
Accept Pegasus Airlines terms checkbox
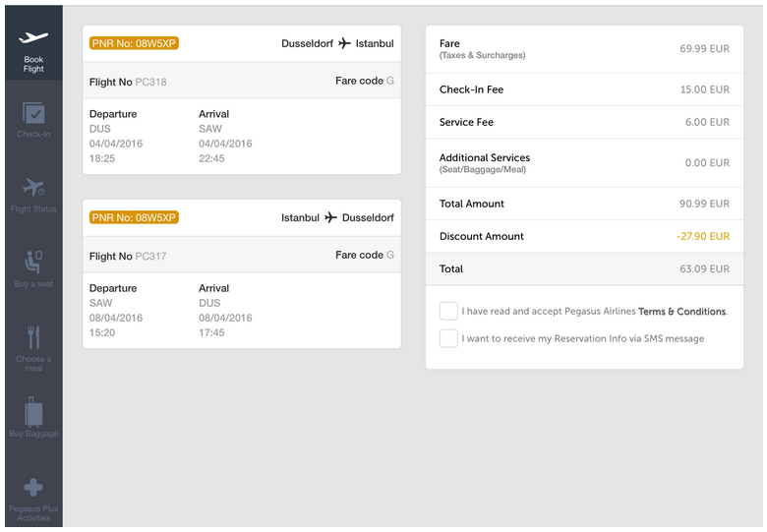(x=448, y=311)
